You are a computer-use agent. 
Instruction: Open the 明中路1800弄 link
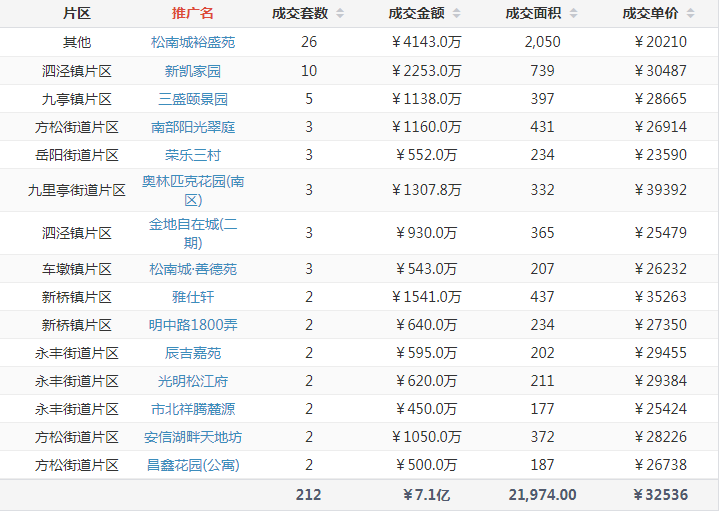click(x=193, y=325)
